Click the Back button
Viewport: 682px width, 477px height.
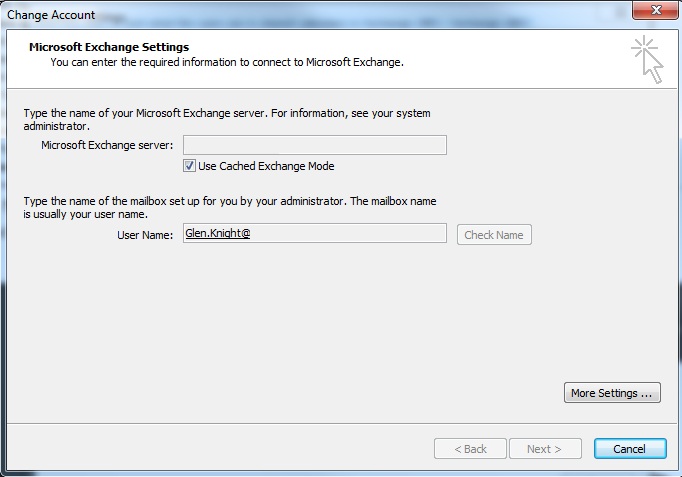[x=470, y=449]
